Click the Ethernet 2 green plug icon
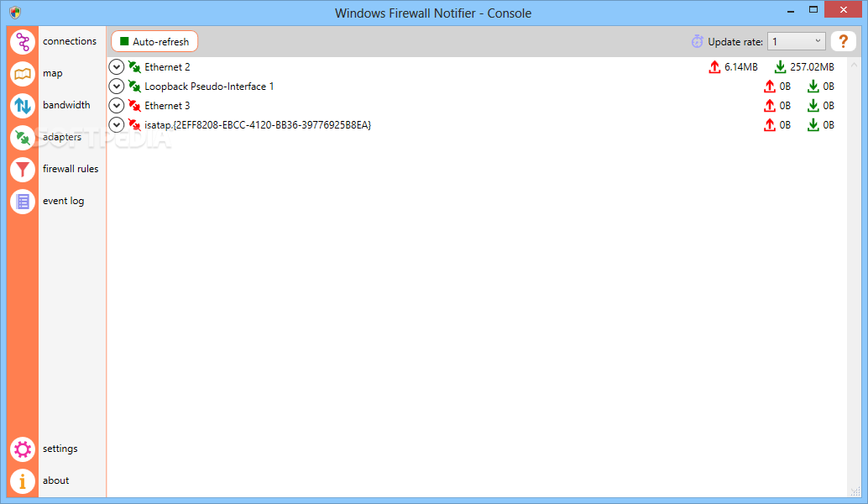The width and height of the screenshot is (868, 504). [134, 67]
